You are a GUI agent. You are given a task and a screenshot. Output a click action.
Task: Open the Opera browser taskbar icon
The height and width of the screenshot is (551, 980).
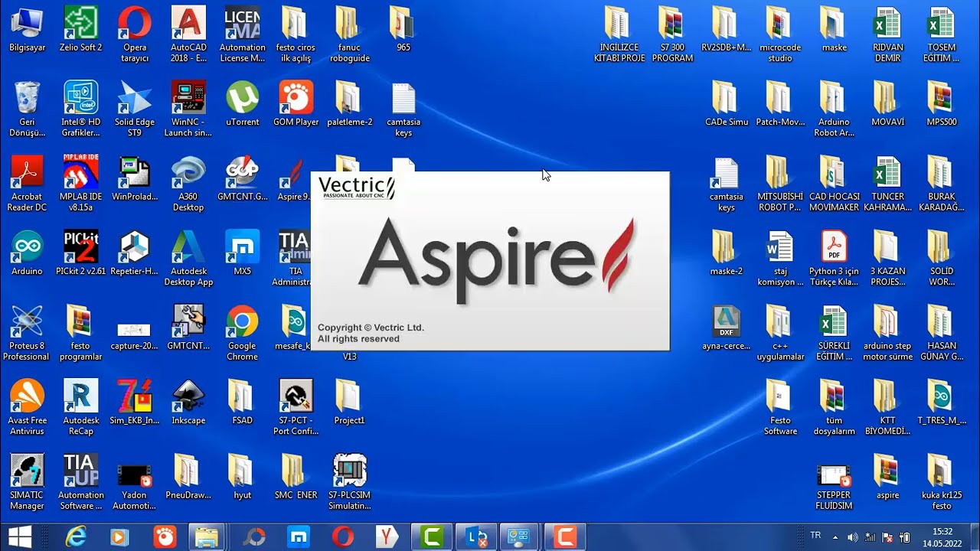[342, 537]
